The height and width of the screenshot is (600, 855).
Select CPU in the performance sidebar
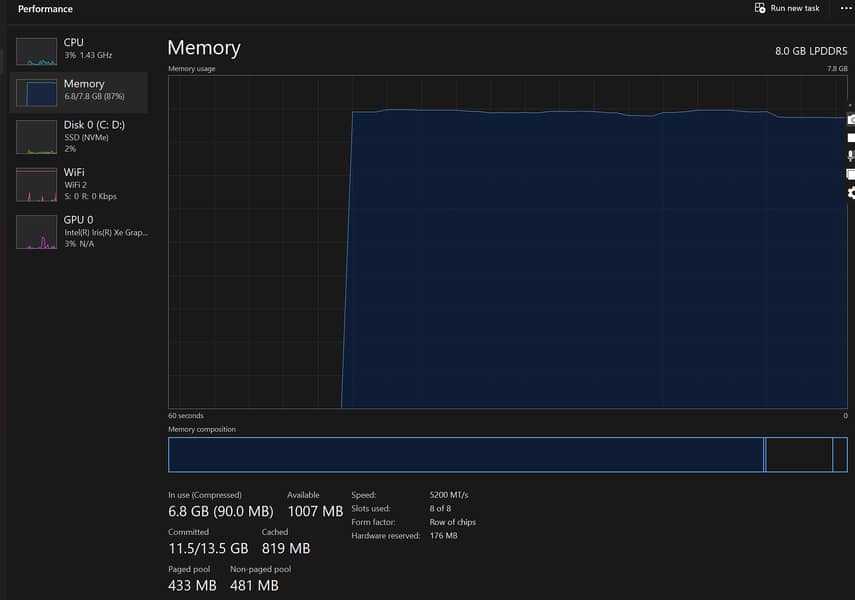tap(79, 50)
